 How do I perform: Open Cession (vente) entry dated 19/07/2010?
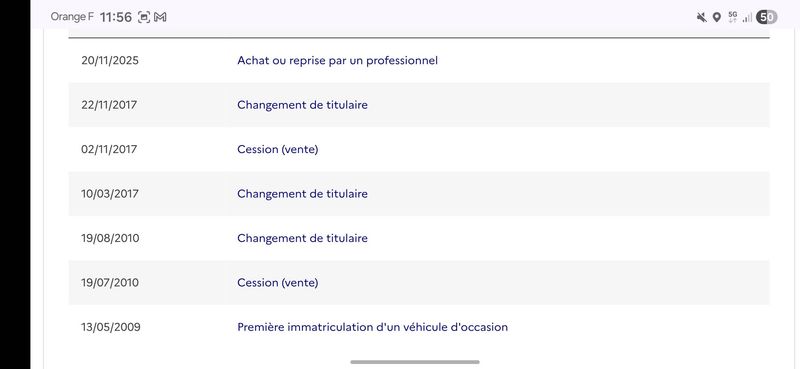click(x=278, y=282)
